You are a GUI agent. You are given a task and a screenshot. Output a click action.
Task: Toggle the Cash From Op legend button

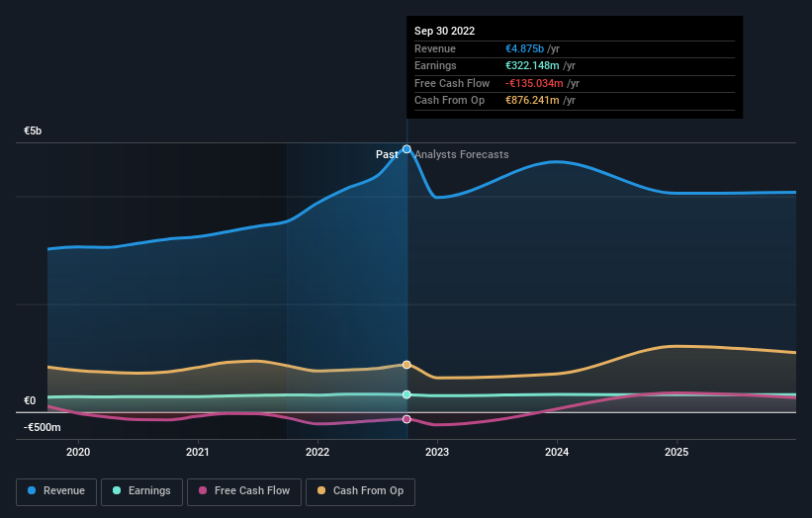tap(360, 491)
